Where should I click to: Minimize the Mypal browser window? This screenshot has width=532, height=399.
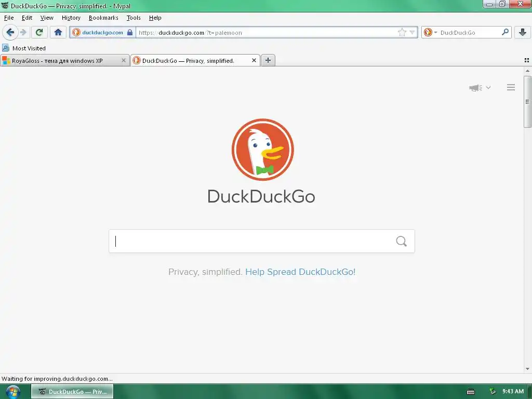tap(489, 4)
